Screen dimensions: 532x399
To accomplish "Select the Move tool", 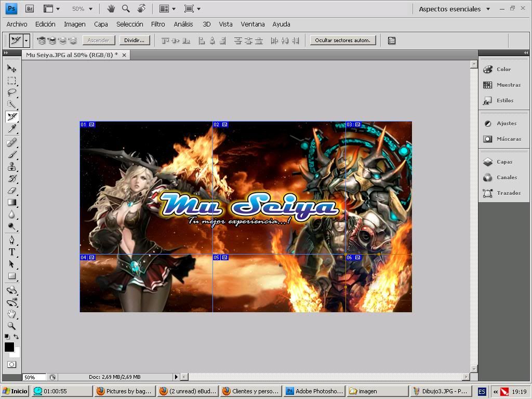I will 11,69.
